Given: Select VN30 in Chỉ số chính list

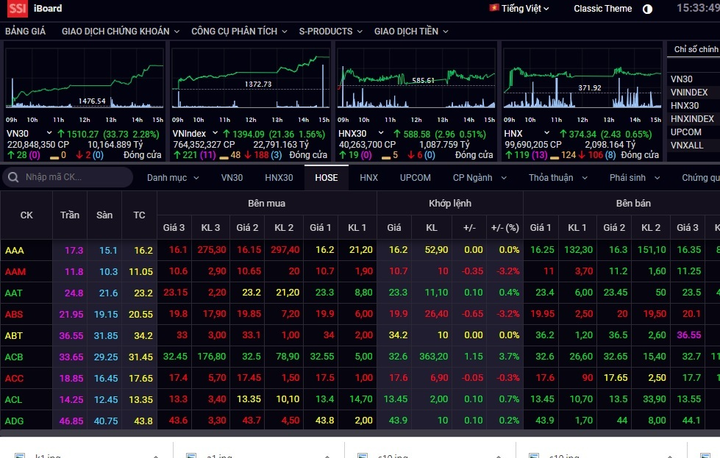Looking at the screenshot, I should 681,79.
